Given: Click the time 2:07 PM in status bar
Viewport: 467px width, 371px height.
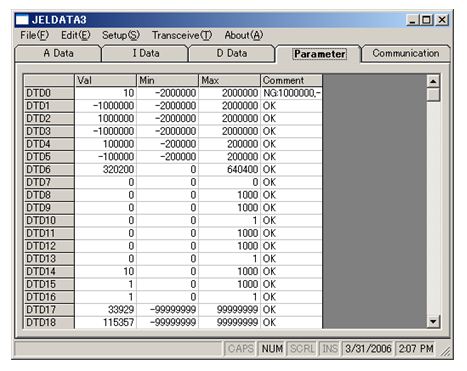Looking at the screenshot, I should [x=416, y=349].
